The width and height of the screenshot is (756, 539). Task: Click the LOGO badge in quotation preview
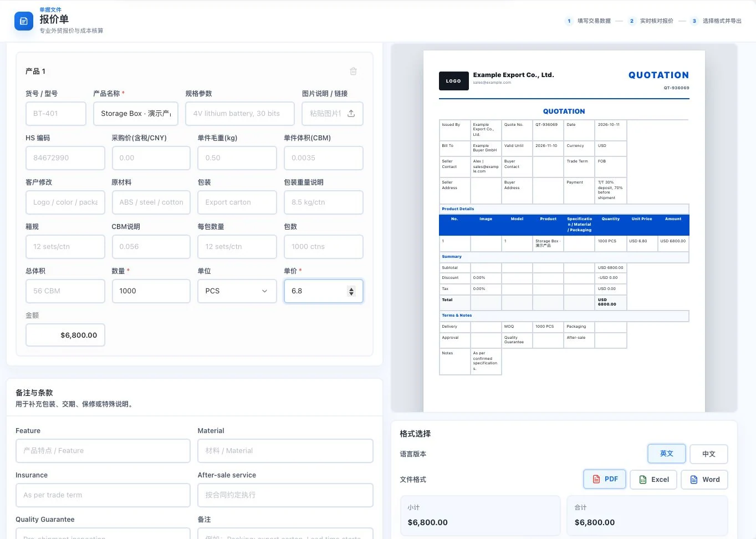(x=453, y=81)
